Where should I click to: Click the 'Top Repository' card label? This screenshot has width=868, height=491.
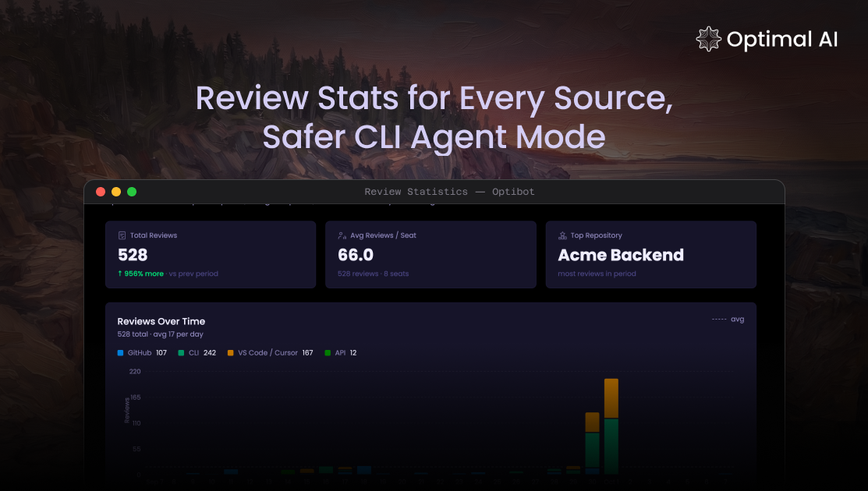coord(596,235)
